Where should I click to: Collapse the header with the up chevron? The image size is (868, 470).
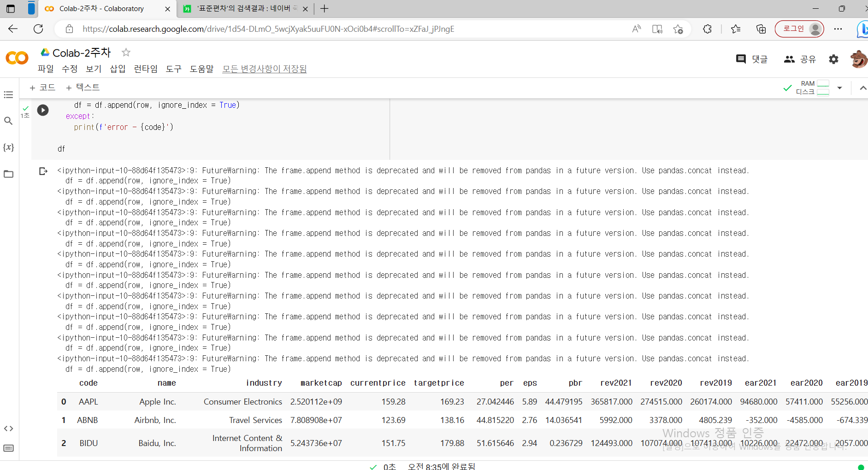[863, 88]
